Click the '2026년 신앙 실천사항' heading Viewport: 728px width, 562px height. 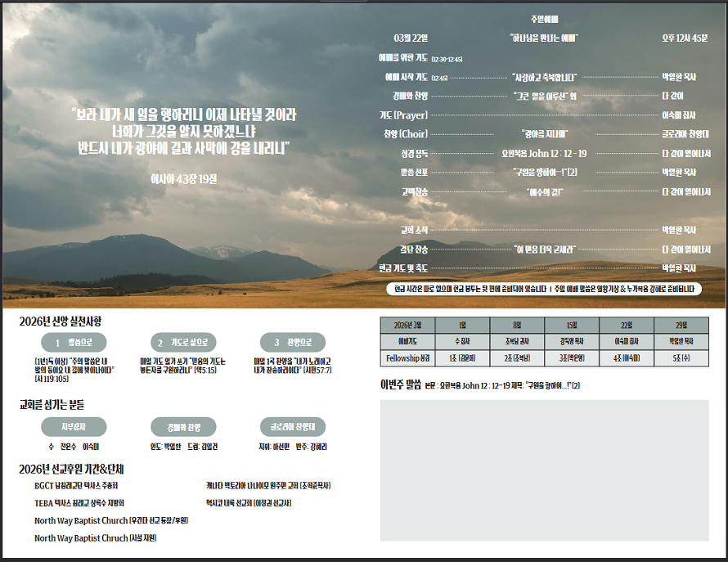[61, 321]
